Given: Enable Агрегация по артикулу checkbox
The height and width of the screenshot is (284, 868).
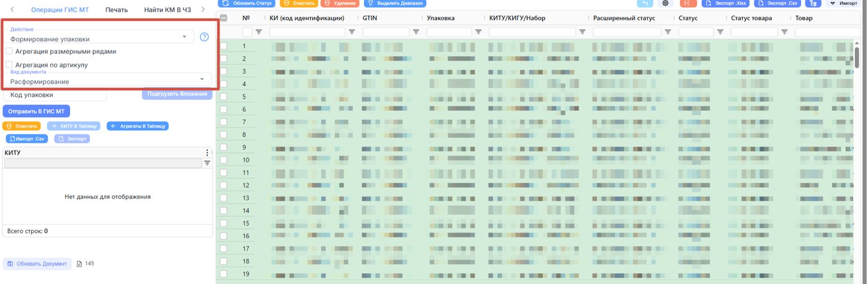Looking at the screenshot, I should point(9,64).
